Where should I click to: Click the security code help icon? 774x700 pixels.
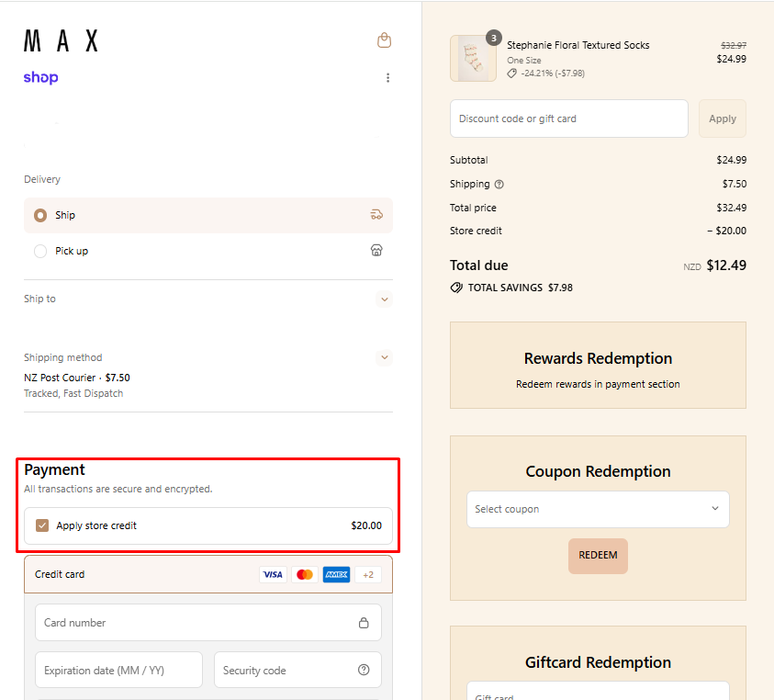[364, 671]
